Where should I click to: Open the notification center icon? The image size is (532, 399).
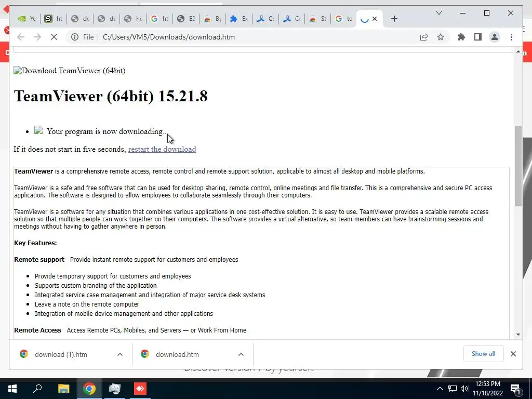click(516, 389)
